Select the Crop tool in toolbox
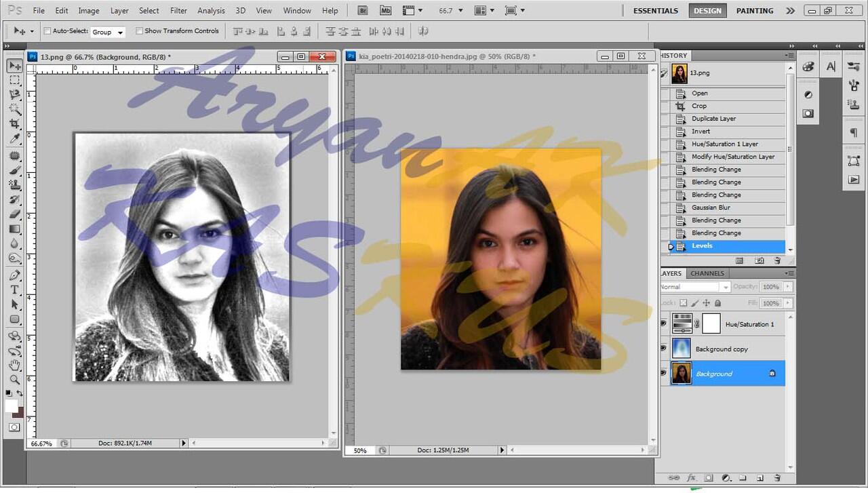 click(14, 124)
